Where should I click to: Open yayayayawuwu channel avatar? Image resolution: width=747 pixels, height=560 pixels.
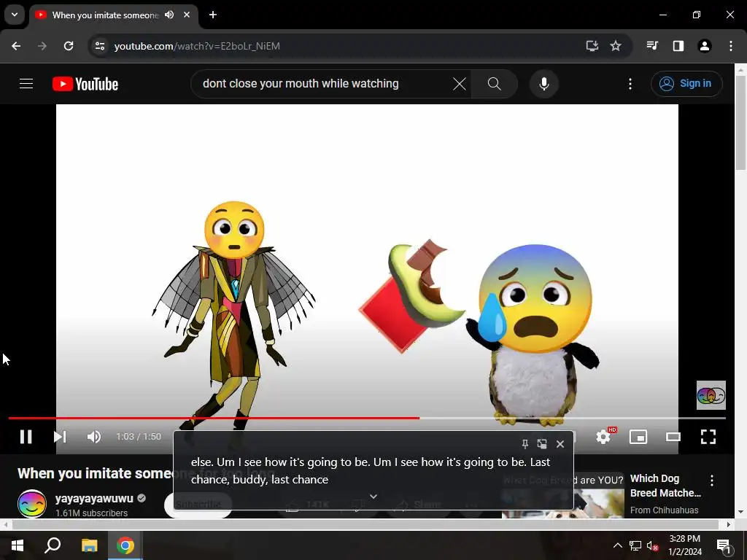point(32,504)
